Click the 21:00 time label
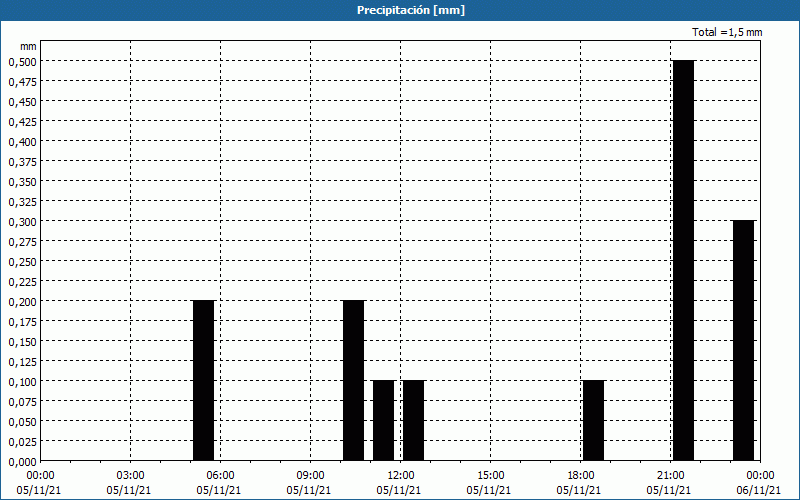The image size is (800, 500). [670, 476]
